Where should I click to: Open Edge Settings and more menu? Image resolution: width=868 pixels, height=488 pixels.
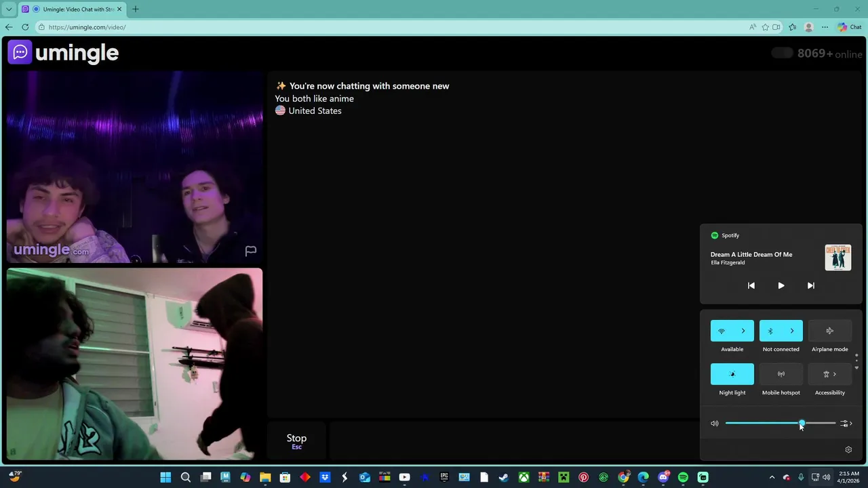[825, 27]
